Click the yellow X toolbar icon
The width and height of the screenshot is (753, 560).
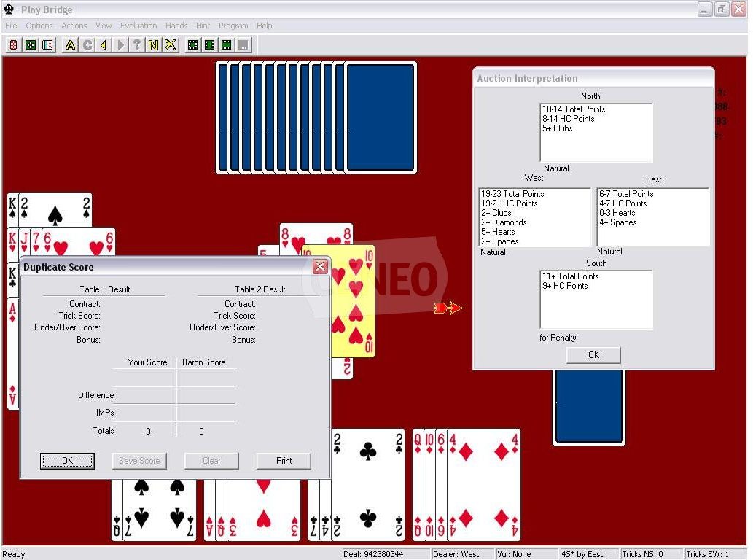pyautogui.click(x=171, y=45)
